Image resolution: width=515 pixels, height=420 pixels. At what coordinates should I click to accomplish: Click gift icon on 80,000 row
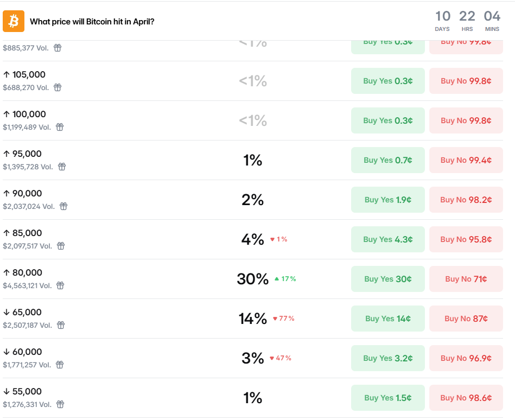point(61,285)
